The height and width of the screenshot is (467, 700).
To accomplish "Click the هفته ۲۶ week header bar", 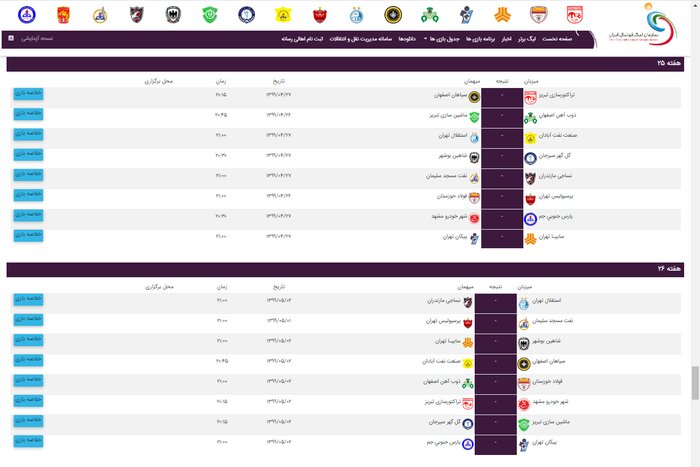I will 345,269.
